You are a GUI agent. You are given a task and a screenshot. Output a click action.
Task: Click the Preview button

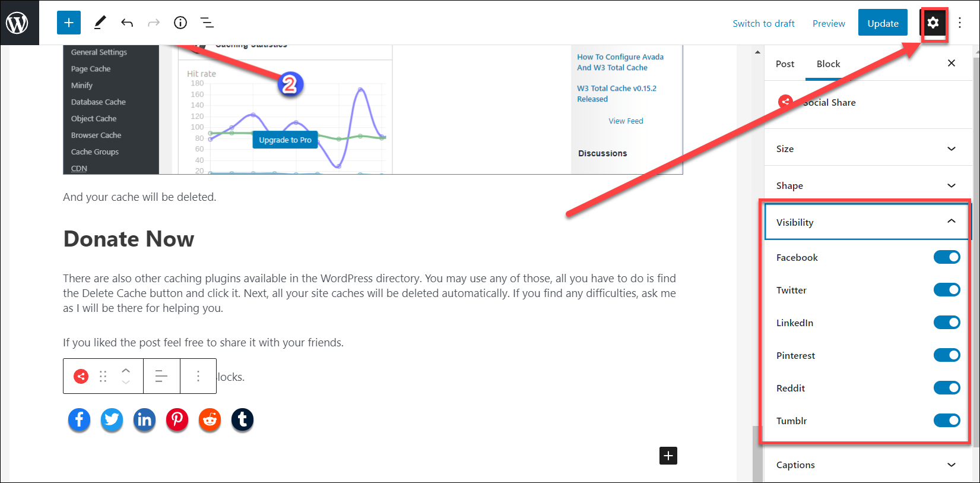(x=829, y=23)
